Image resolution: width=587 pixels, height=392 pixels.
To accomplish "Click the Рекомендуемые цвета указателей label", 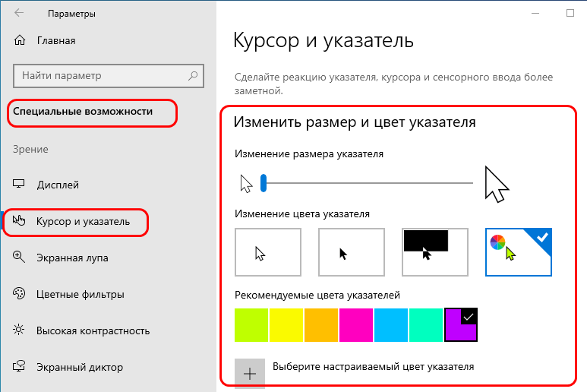I will (317, 295).
